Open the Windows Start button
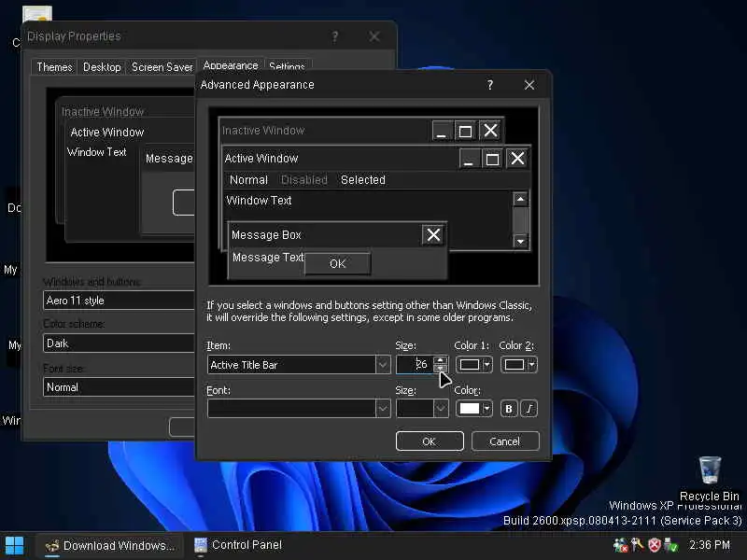This screenshot has height=560, width=747. tap(14, 546)
